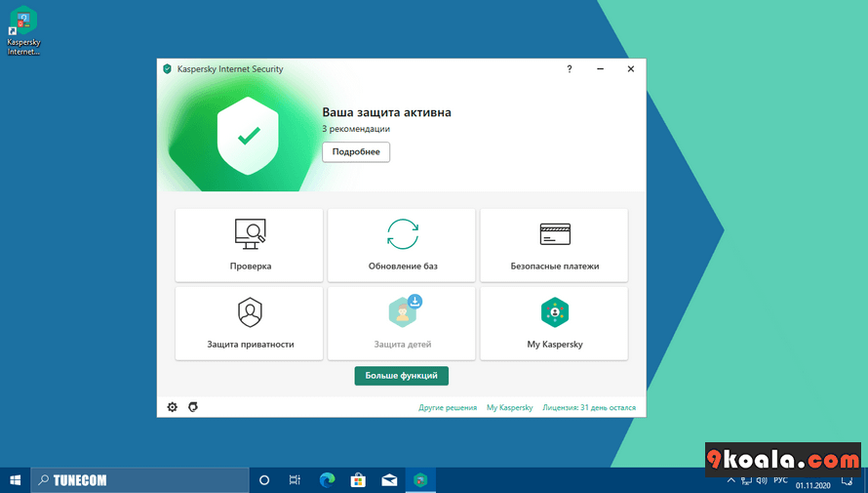The width and height of the screenshot is (868, 493).
Task: Open the Другие решения link
Action: click(448, 407)
